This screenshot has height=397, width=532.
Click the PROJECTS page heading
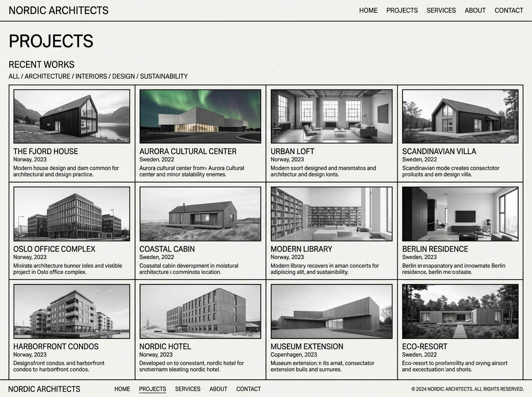[x=51, y=41]
